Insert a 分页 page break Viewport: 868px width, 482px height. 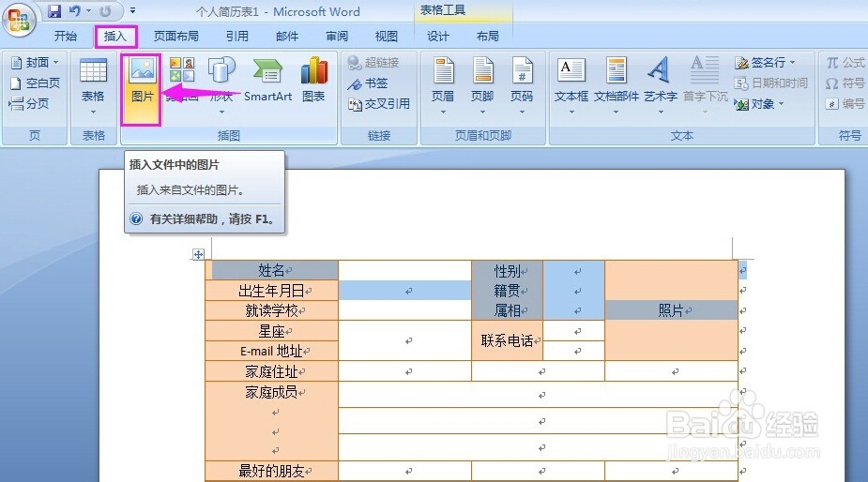pos(30,103)
